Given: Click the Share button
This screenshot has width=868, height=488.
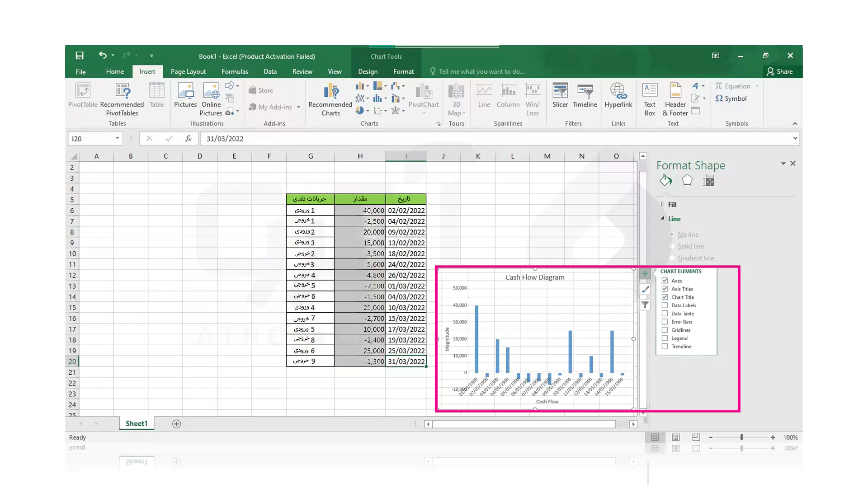Looking at the screenshot, I should click(x=780, y=71).
